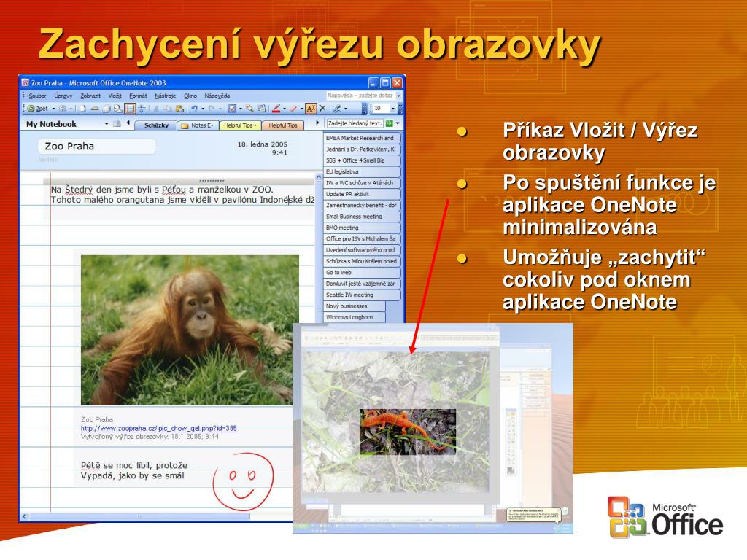This screenshot has width=747, height=560.
Task: Create a new page with the blank page icon
Action: (82, 109)
